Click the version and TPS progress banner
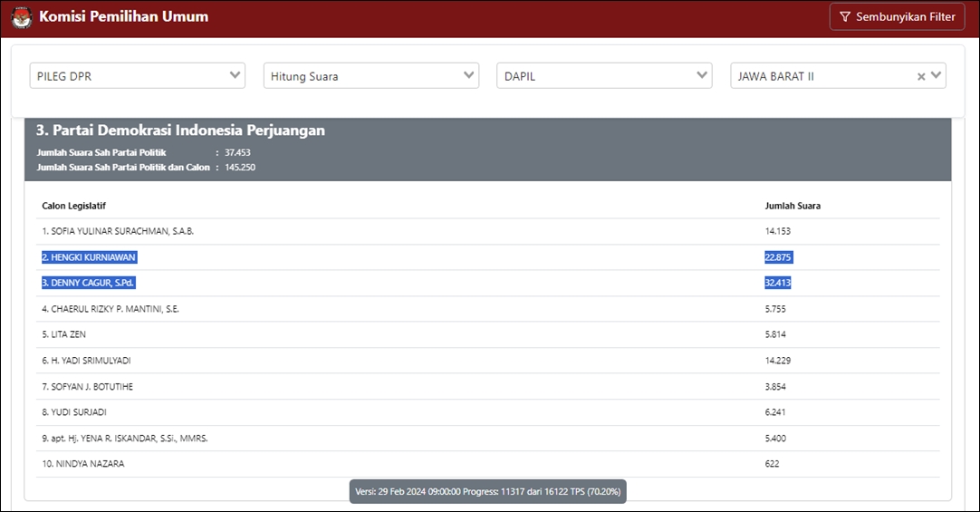Image resolution: width=980 pixels, height=512 pixels. point(487,491)
